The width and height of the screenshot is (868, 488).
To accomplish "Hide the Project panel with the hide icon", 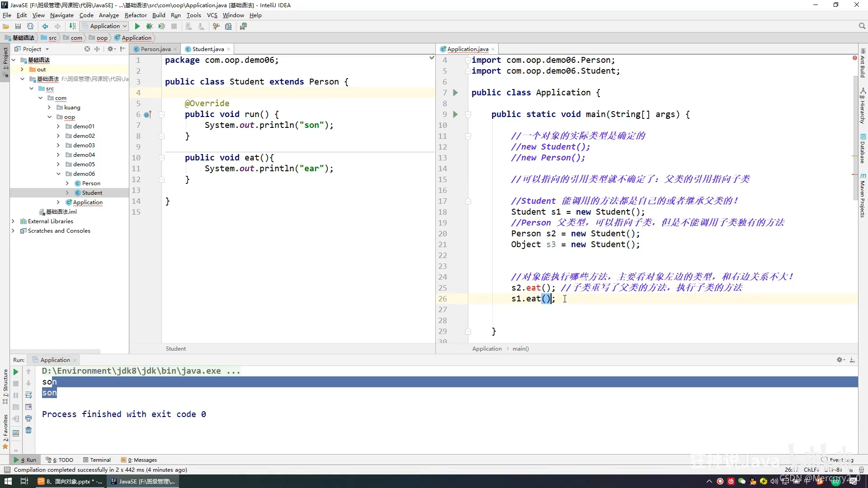I will 123,49.
